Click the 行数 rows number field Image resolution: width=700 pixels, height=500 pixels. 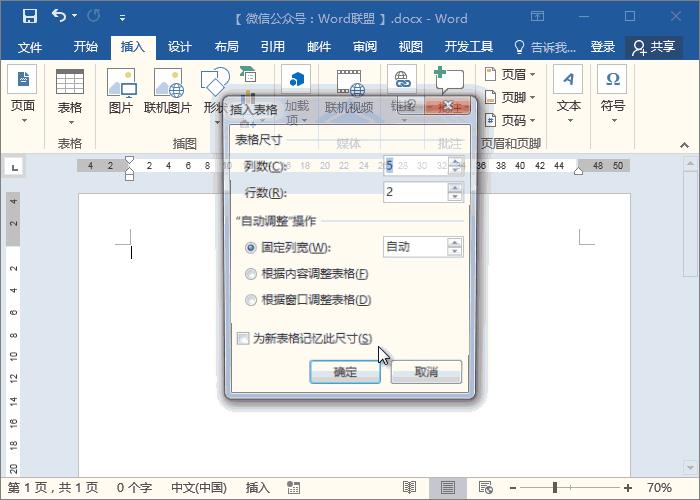point(415,192)
